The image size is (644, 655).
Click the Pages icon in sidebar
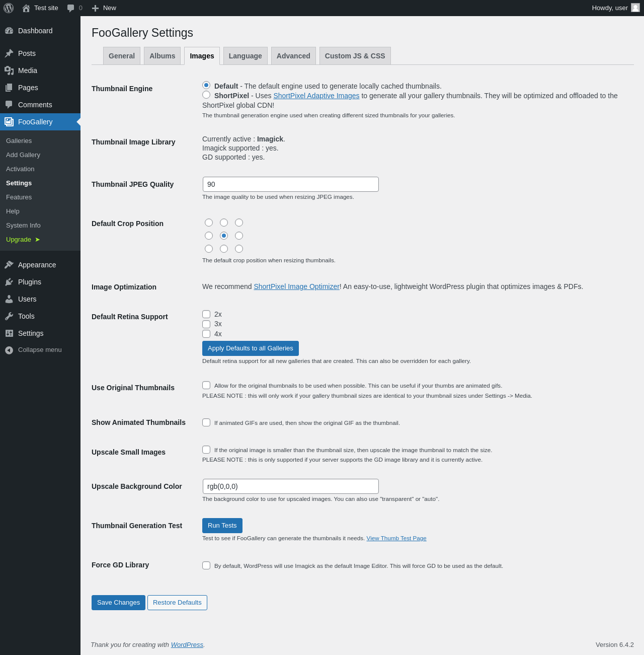coord(9,88)
